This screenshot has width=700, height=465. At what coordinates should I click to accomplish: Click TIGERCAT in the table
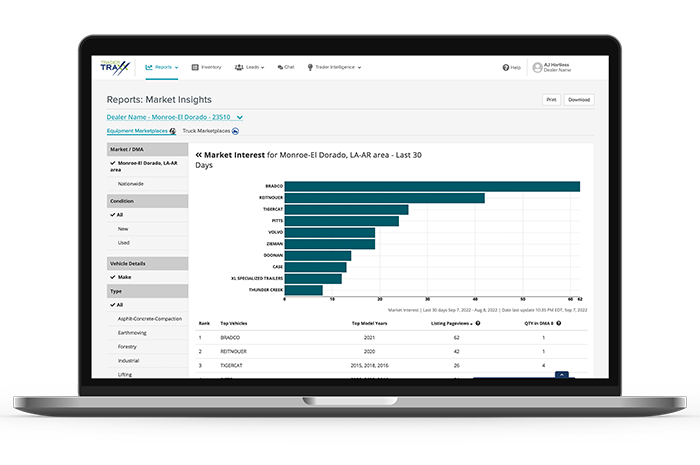click(231, 365)
